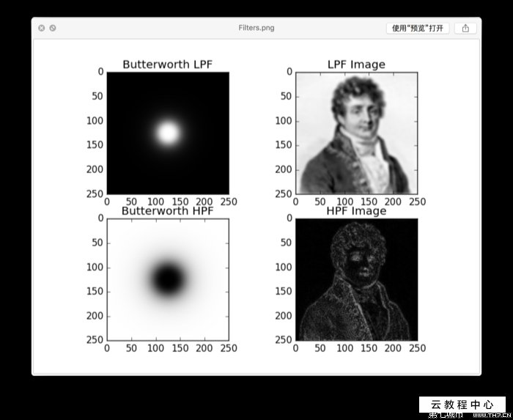The height and width of the screenshot is (420, 513).
Task: Click the Butterworth LPF filter plot
Action: pos(168,133)
